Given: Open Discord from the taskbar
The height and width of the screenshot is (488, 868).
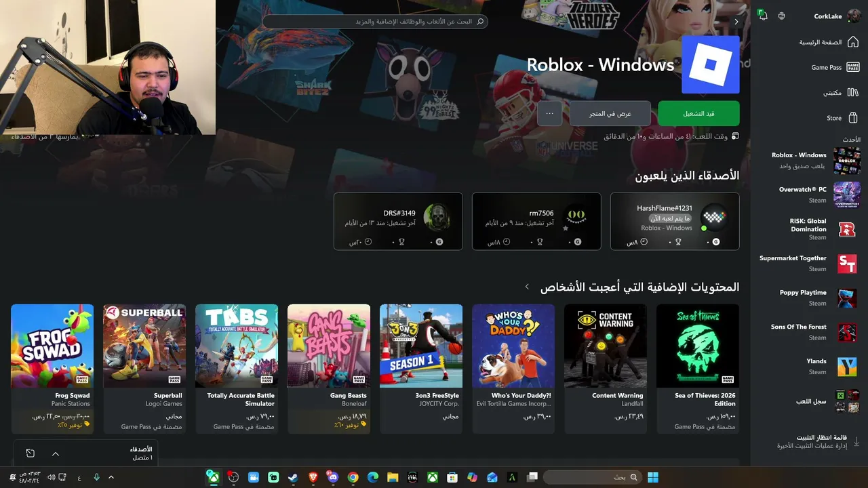Looking at the screenshot, I should [333, 477].
